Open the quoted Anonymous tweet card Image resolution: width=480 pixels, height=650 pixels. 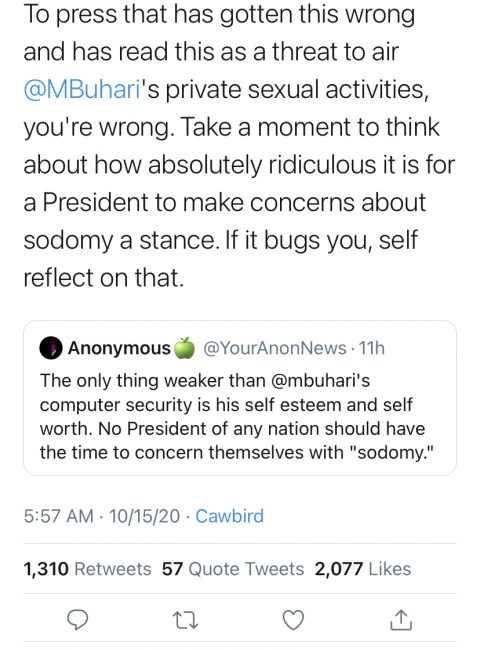point(240,398)
